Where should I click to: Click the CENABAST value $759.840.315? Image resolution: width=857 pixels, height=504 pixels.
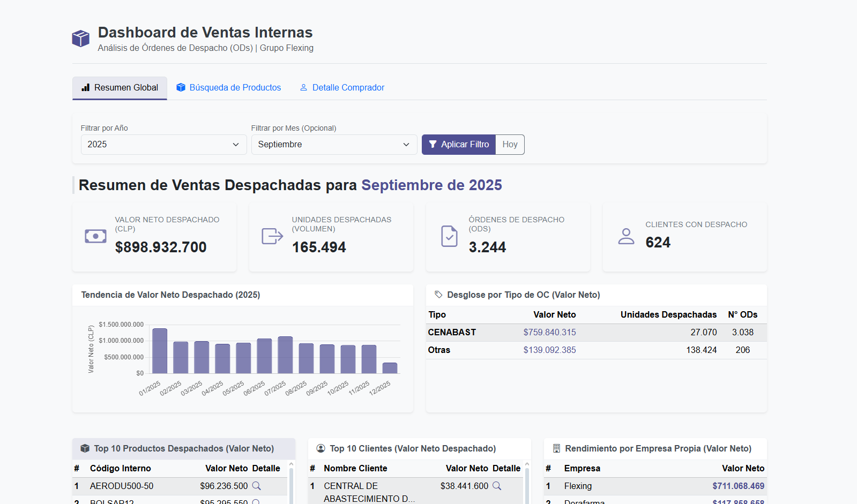click(549, 332)
